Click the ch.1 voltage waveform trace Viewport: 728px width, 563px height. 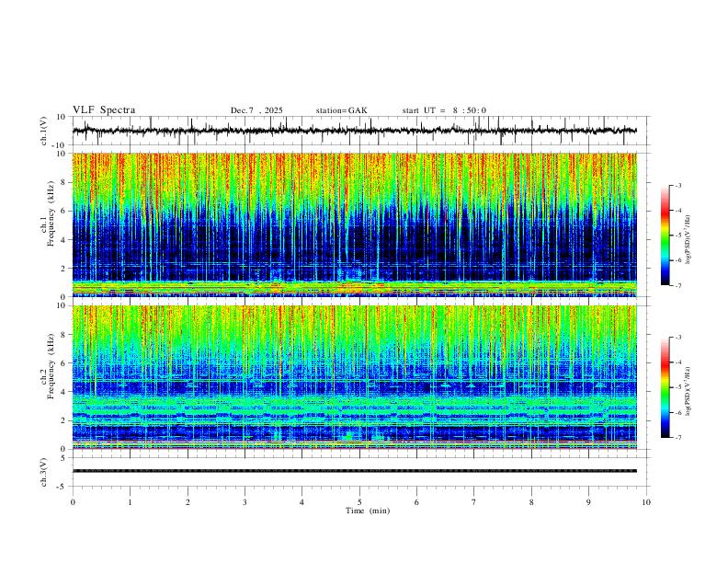click(x=355, y=131)
